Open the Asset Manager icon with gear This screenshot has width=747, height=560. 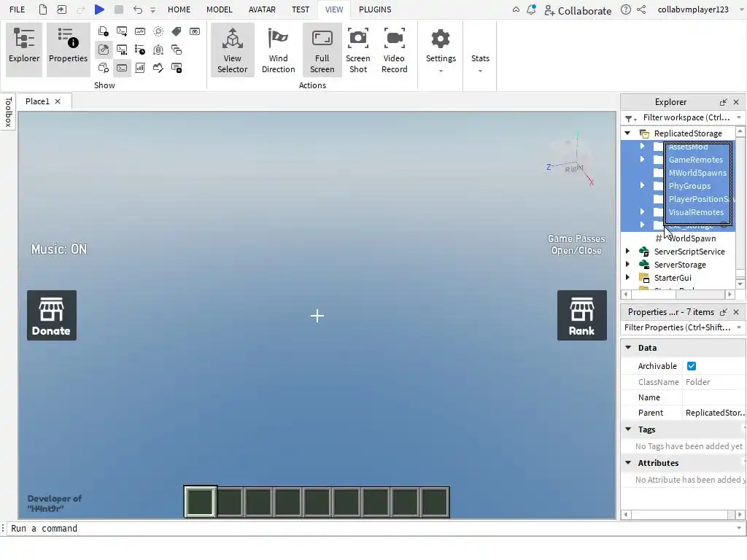tap(104, 31)
